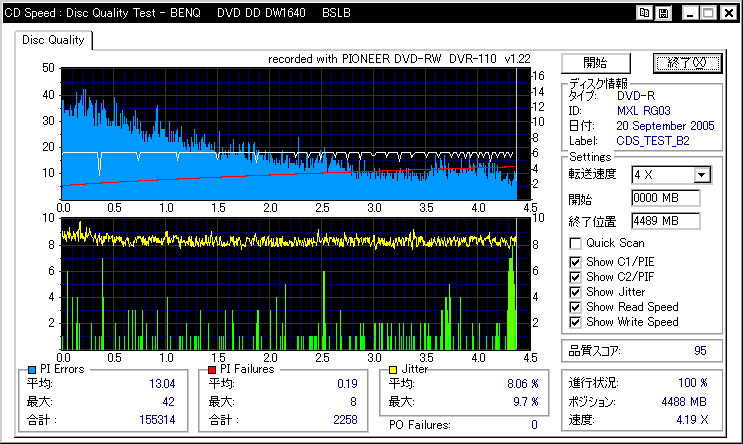Click quality score value 95
The image size is (743, 444).
700,351
